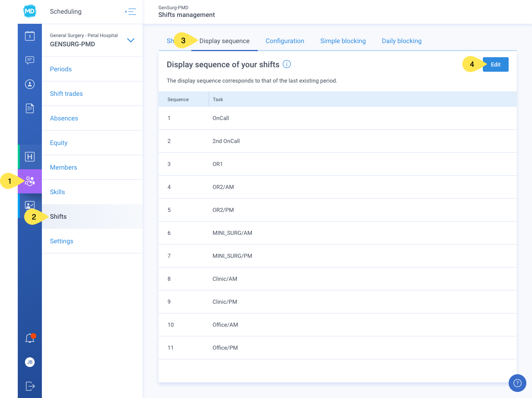Click the logout icon at sidebar bottom
The image size is (532, 398).
tap(30, 386)
